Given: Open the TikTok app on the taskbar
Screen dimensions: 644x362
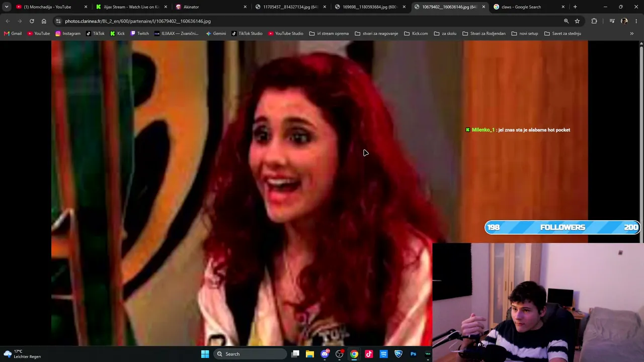Looking at the screenshot, I should click(x=369, y=354).
